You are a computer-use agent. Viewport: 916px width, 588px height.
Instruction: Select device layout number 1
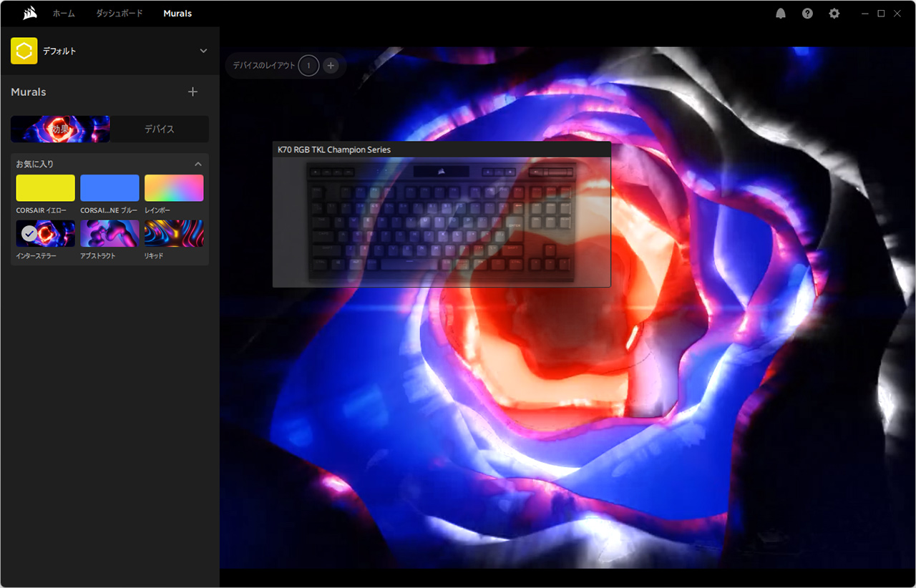pyautogui.click(x=308, y=66)
